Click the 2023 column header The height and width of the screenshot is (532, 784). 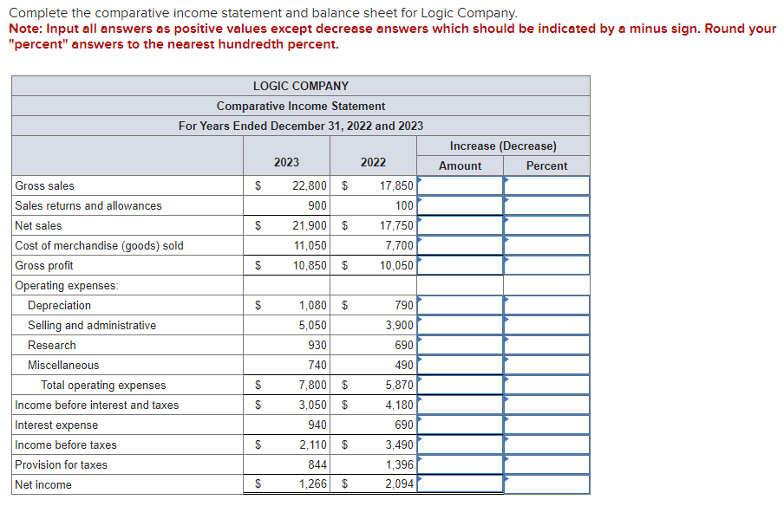[286, 162]
